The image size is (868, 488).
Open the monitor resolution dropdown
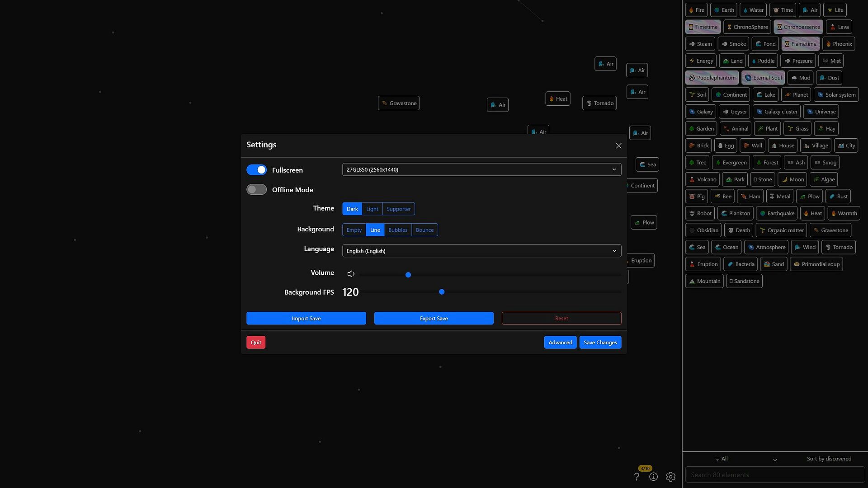pos(481,169)
